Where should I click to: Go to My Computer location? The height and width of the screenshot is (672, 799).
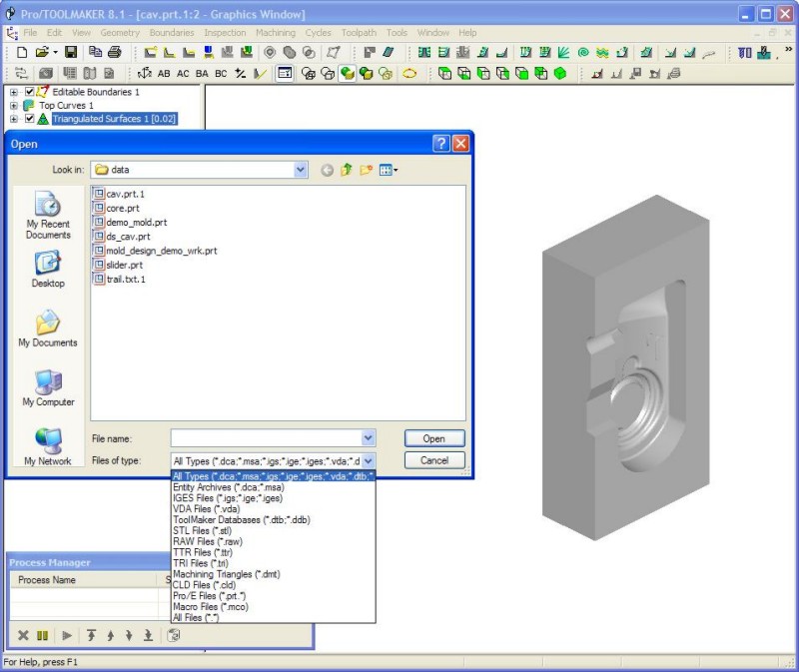(48, 388)
